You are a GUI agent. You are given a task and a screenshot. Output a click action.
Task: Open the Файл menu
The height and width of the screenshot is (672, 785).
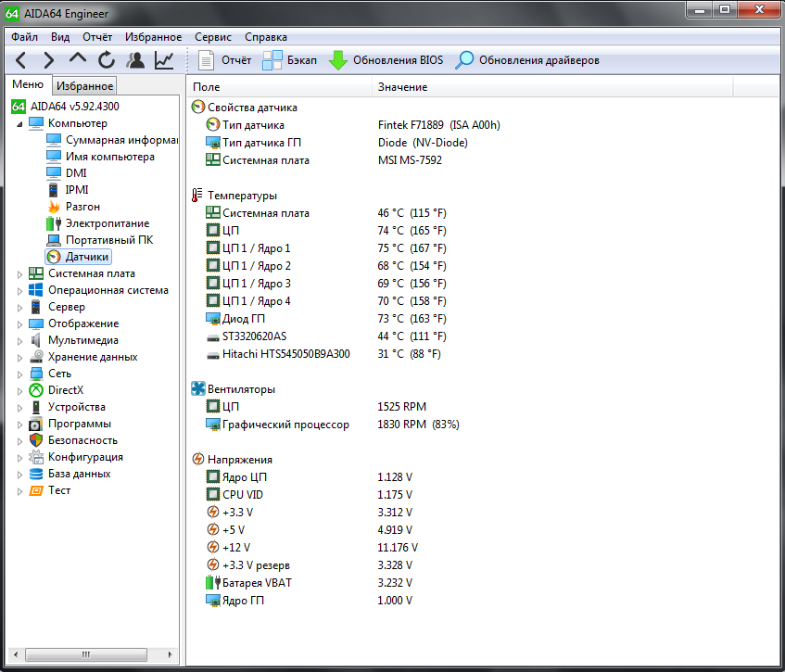(24, 37)
